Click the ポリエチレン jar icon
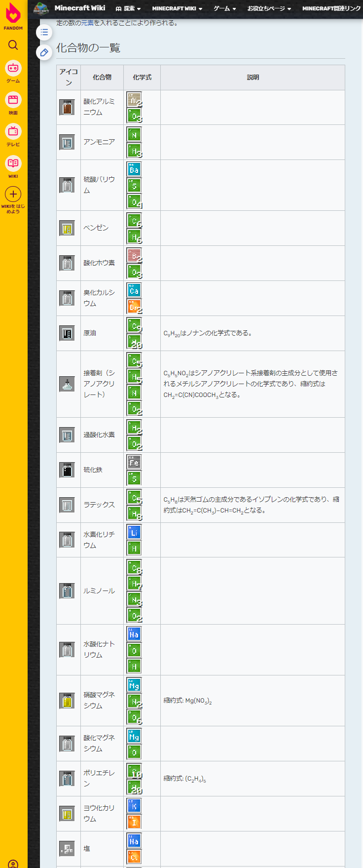This screenshot has width=363, height=868. pyautogui.click(x=67, y=778)
